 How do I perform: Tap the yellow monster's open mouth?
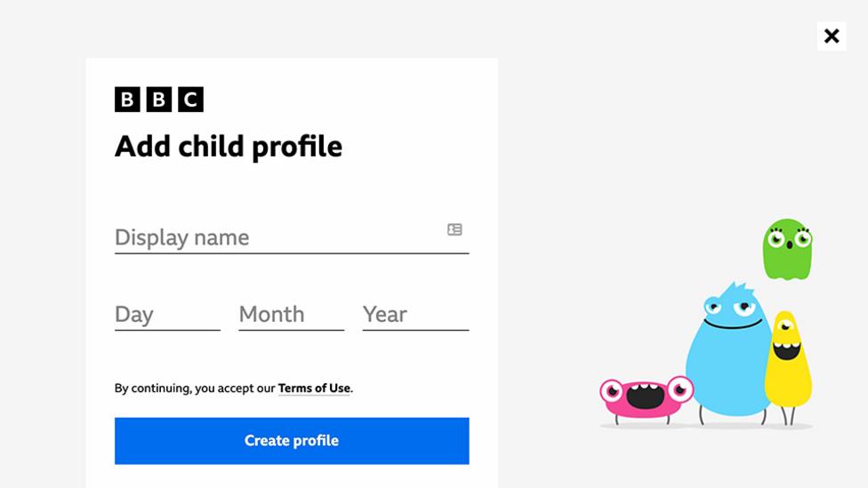(786, 350)
